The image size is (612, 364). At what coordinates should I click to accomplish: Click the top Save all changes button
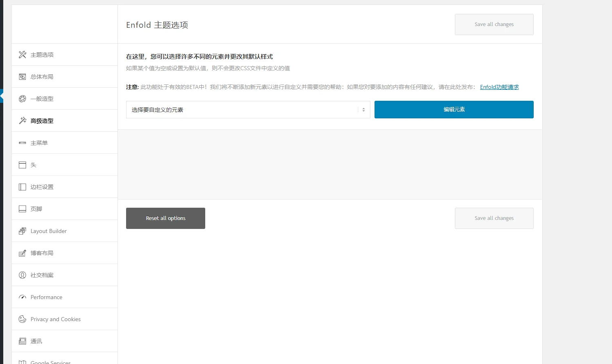click(494, 24)
